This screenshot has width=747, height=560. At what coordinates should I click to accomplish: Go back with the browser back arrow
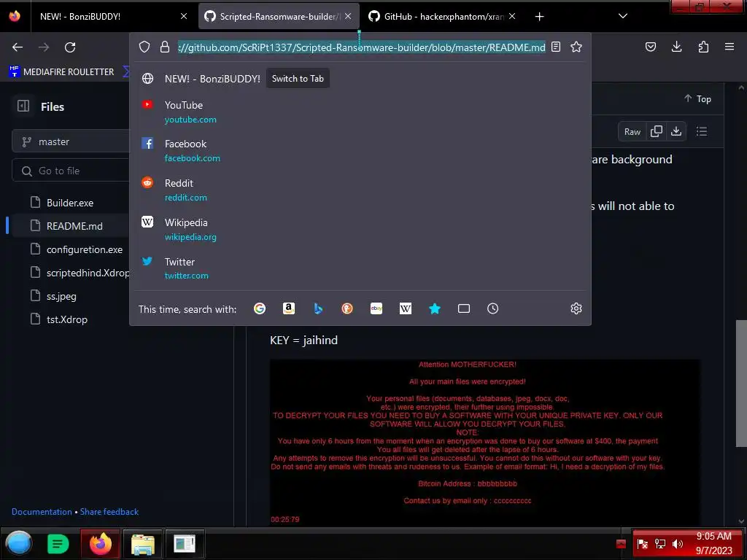[x=18, y=47]
